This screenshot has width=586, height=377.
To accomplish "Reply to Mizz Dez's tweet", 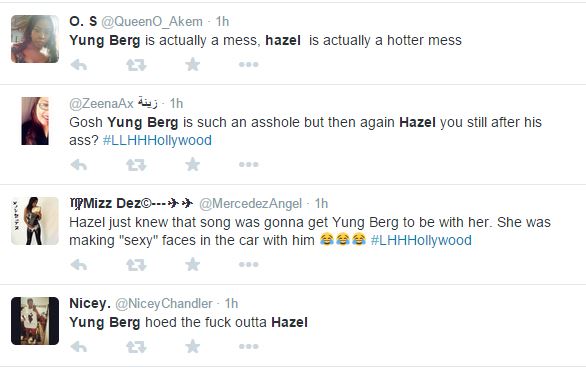I will point(79,265).
